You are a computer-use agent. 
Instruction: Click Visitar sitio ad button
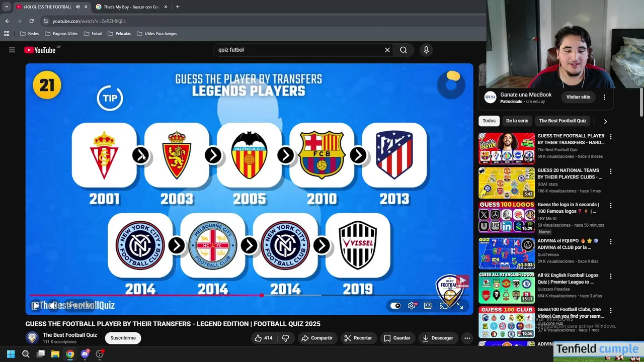tap(578, 97)
